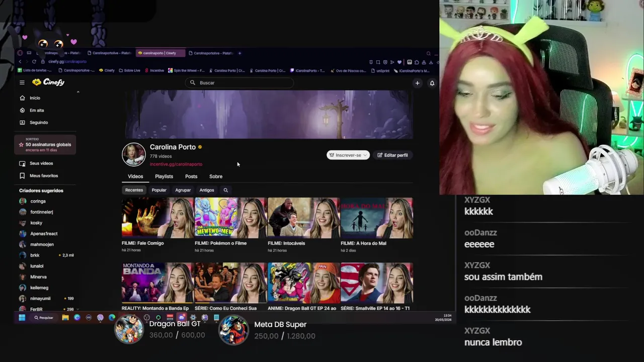
Task: Open the Spin the Wheel bookmark
Action: (186, 70)
